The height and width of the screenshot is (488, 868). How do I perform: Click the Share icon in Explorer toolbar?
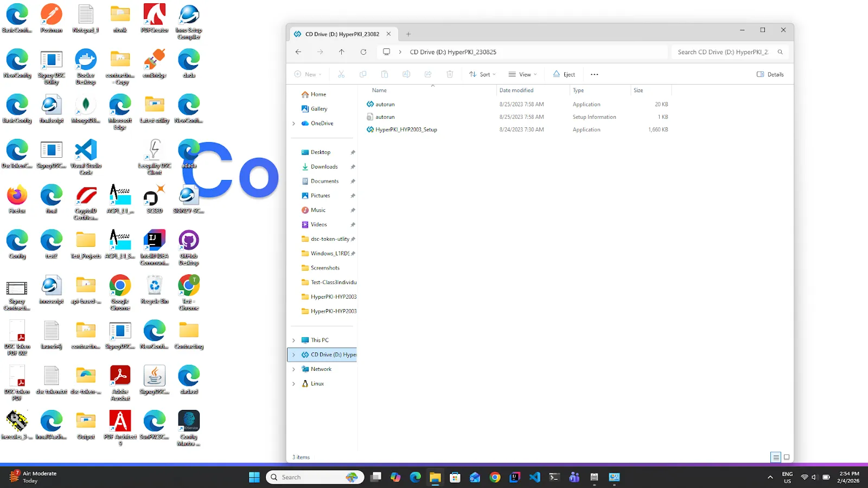click(428, 74)
